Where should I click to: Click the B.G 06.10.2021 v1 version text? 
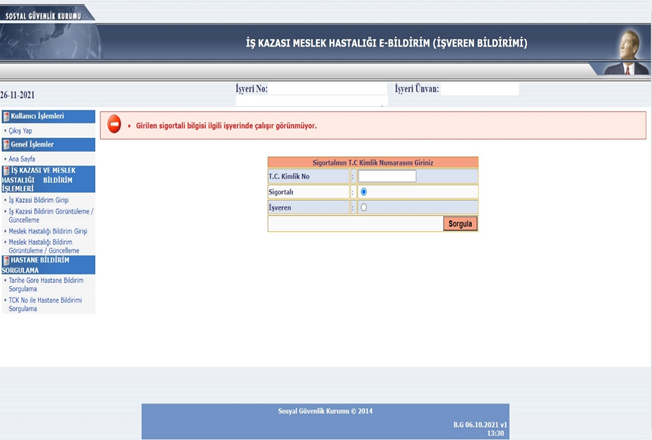480,425
